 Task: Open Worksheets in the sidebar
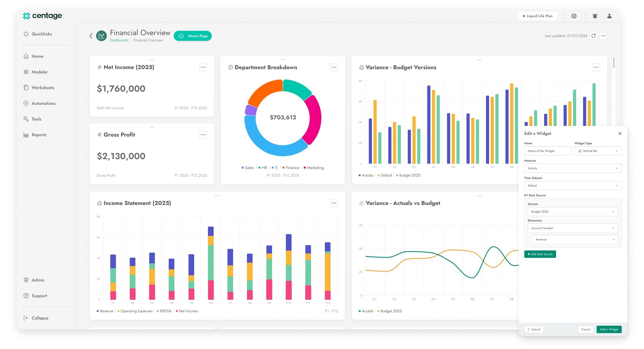43,88
